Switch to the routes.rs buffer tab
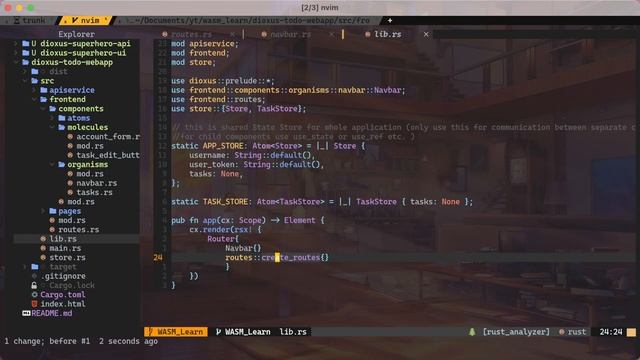The width and height of the screenshot is (640, 360). [x=191, y=34]
